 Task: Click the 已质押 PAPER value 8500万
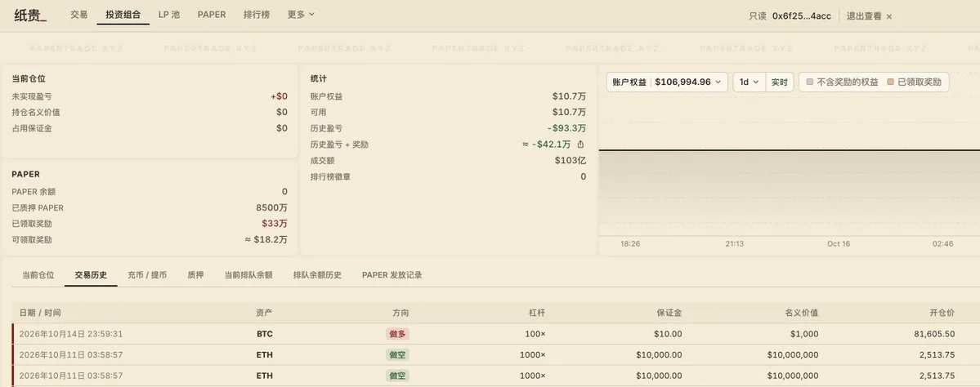point(272,207)
